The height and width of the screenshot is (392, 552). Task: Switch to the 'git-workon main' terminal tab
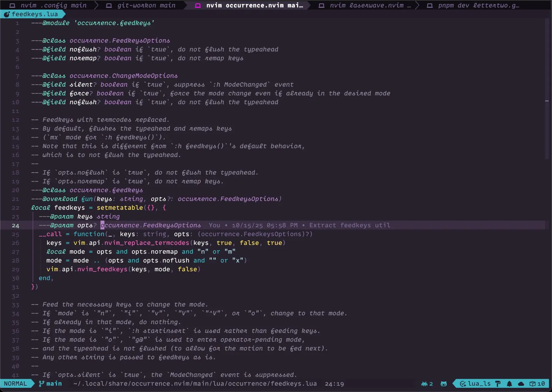coord(141,5)
